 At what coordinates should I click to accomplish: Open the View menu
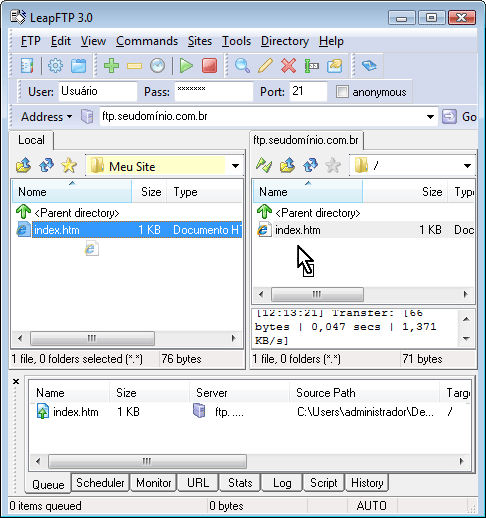click(x=93, y=41)
